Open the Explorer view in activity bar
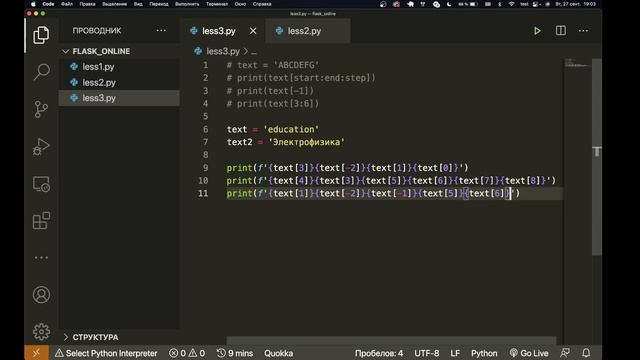This screenshot has height=360, width=640. [41, 35]
